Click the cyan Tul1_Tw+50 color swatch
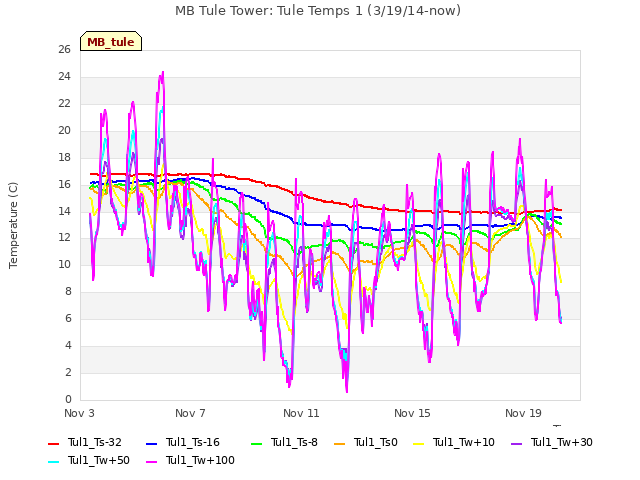 (x=53, y=462)
